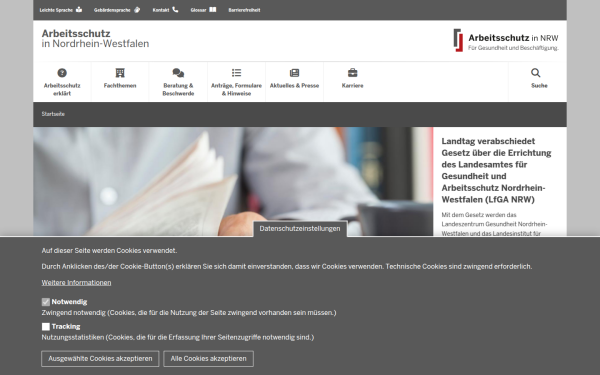Toggle the Datenschutzeinstellungen tab

pyautogui.click(x=300, y=228)
